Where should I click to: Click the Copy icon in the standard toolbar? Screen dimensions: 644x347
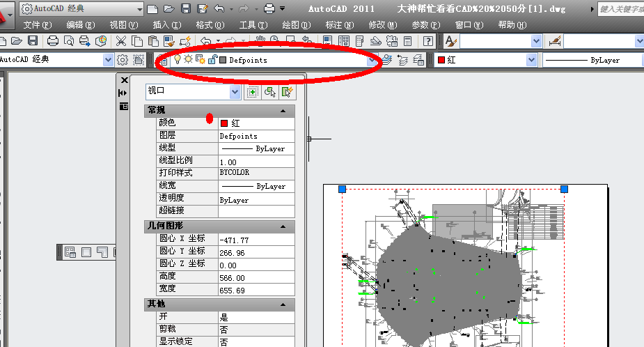coord(136,40)
